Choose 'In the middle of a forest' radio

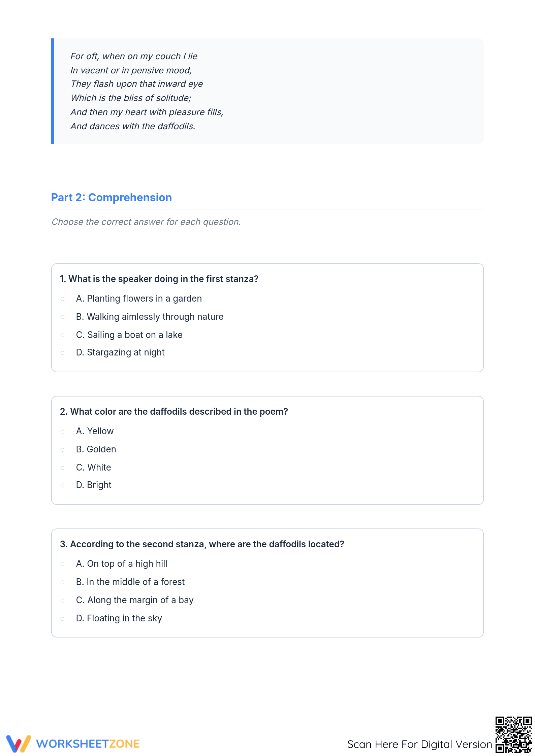[62, 582]
